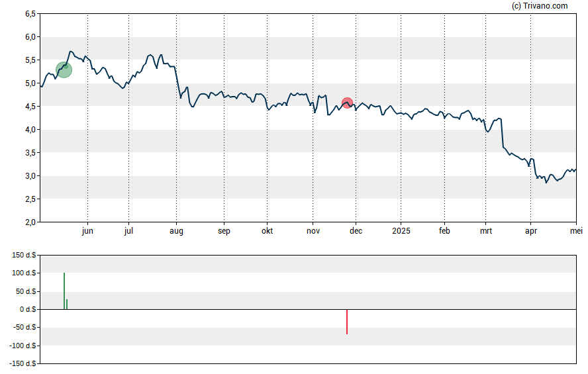
Task: Click the '-100 d.$' axis label
Action: [x=23, y=346]
